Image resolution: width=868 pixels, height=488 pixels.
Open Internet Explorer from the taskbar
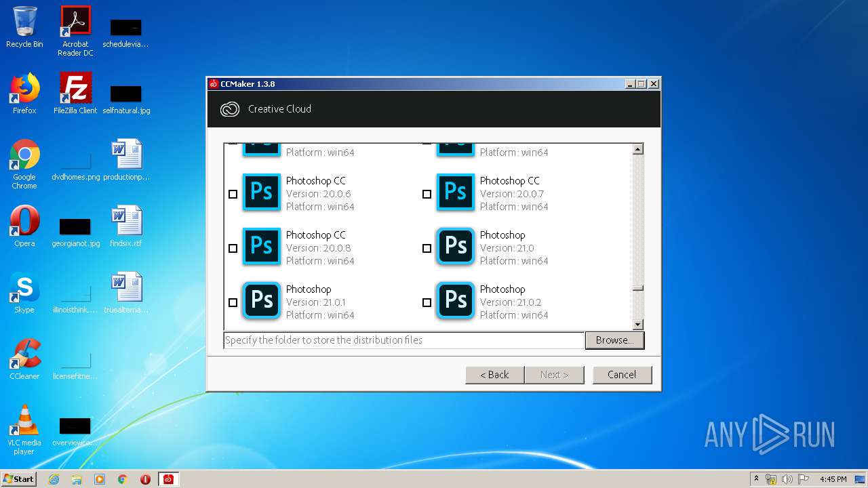click(x=54, y=479)
